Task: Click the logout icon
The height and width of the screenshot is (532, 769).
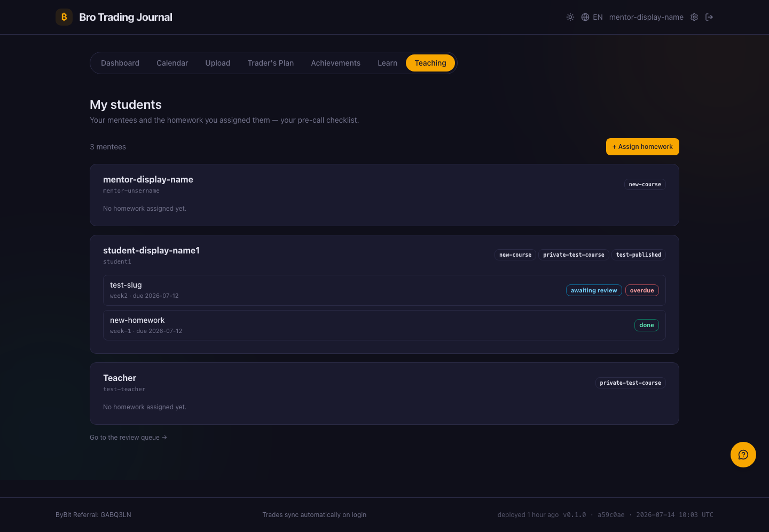Action: click(709, 17)
